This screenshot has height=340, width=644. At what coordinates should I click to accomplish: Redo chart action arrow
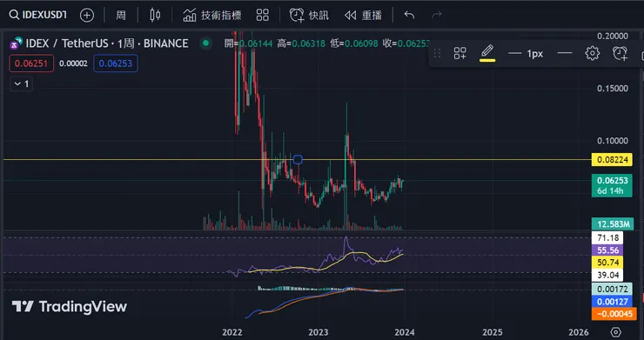pyautogui.click(x=437, y=15)
